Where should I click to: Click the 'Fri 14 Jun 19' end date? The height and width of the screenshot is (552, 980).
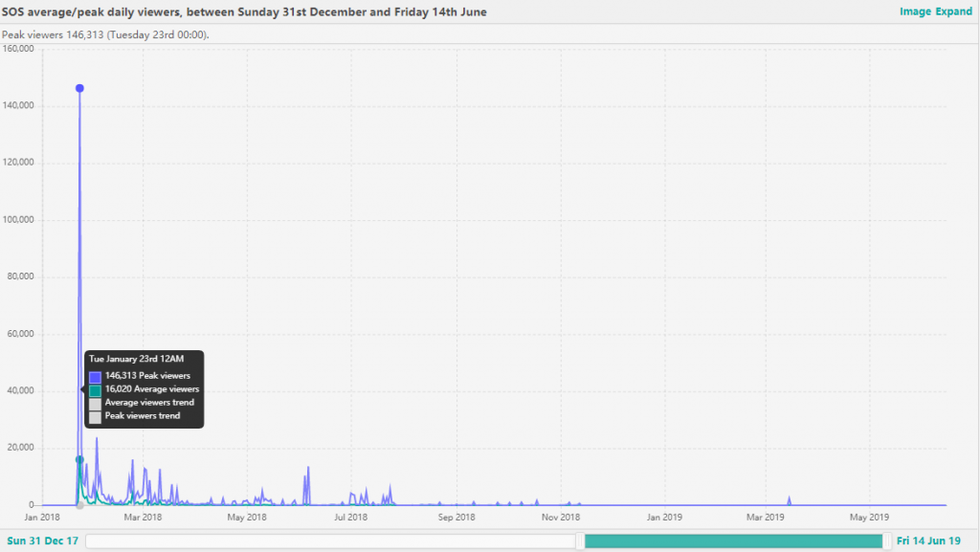[x=928, y=541]
